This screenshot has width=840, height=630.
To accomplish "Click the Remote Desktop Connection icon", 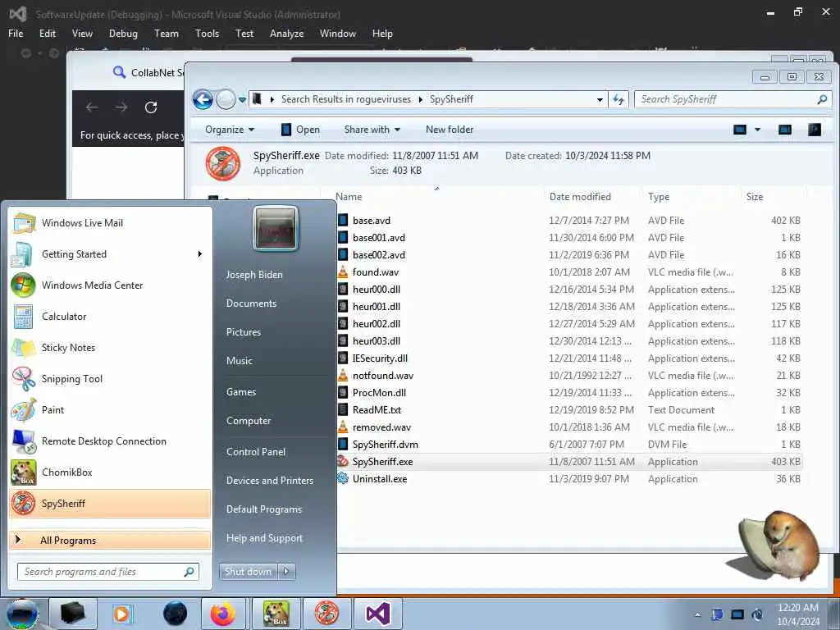I will coord(24,441).
